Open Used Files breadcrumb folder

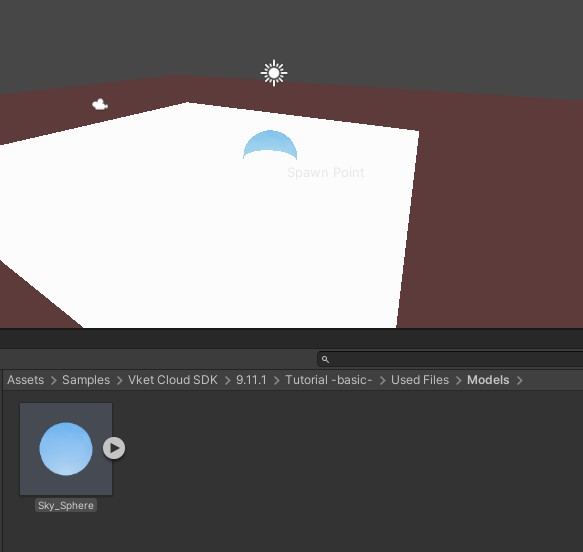(x=420, y=380)
